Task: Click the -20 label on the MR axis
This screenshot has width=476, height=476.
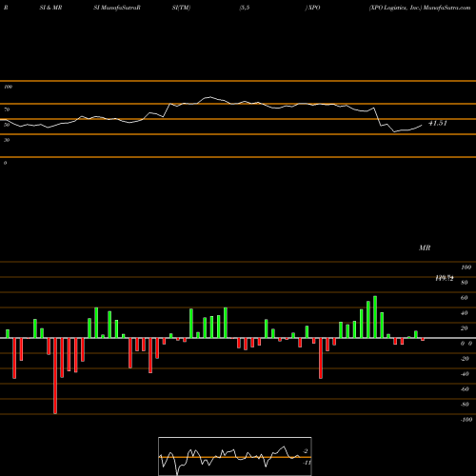Action: (x=465, y=359)
